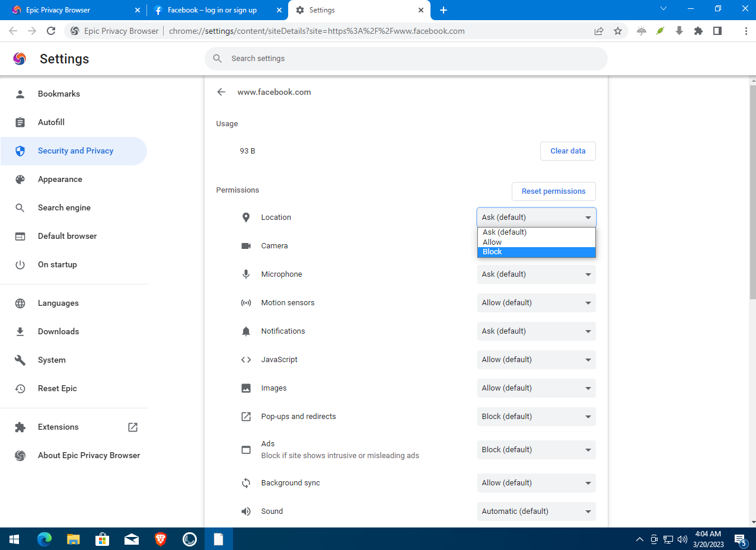Click the Microphone permission icon
The height and width of the screenshot is (550, 756).
point(246,274)
